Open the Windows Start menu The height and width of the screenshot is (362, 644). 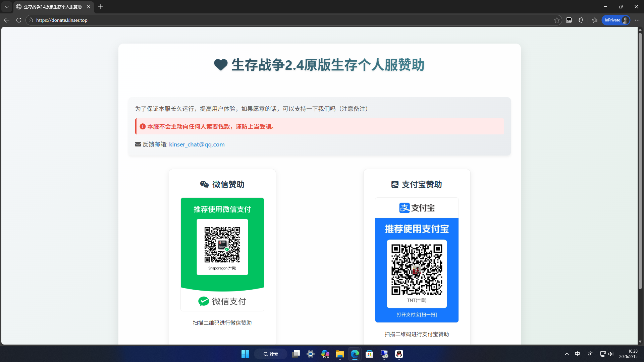tap(245, 354)
